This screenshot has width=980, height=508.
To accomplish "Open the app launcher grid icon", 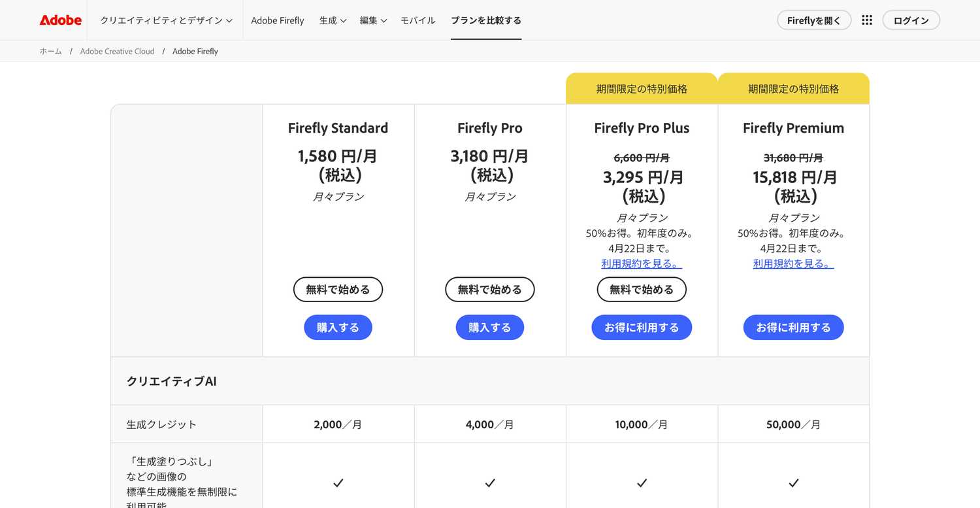I will coord(867,20).
